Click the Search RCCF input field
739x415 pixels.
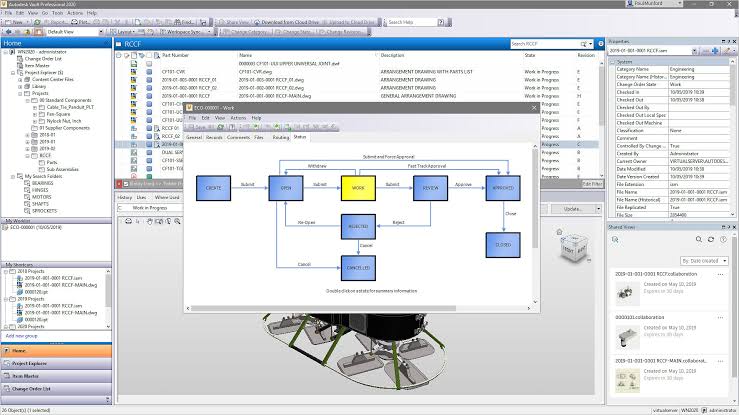545,44
